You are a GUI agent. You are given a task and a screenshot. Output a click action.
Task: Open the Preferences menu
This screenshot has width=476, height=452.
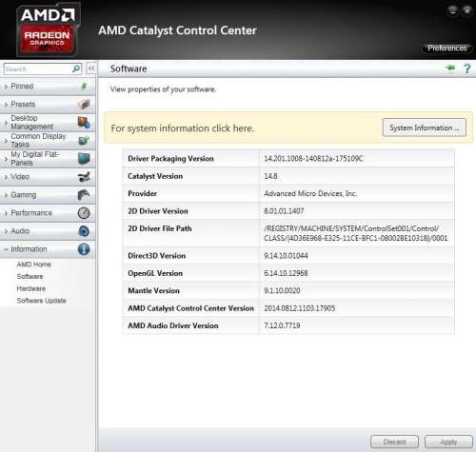[x=446, y=49]
